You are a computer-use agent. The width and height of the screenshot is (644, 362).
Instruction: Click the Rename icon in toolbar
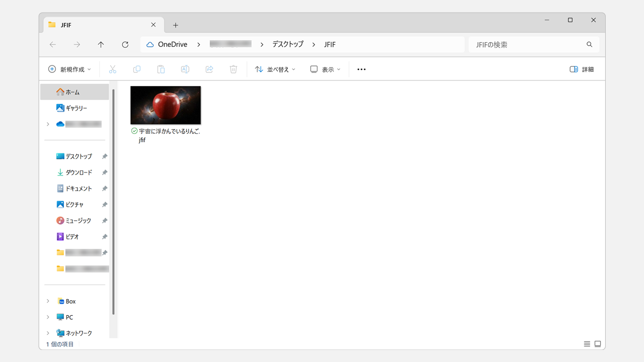185,69
